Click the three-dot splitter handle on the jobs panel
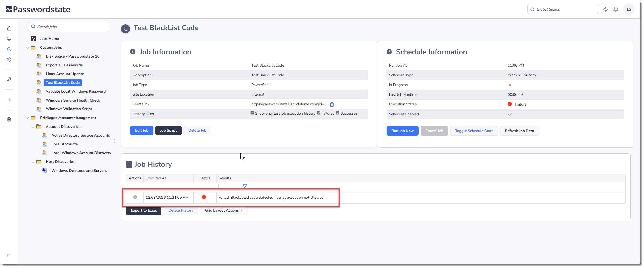This screenshot has width=644, height=268. point(114,141)
